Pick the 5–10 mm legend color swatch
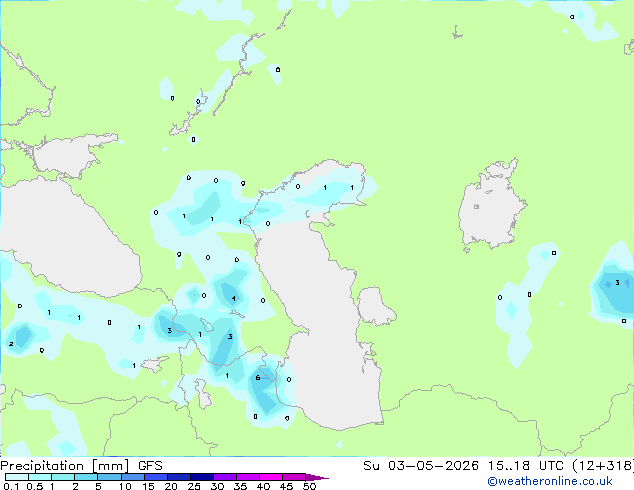 (109, 477)
